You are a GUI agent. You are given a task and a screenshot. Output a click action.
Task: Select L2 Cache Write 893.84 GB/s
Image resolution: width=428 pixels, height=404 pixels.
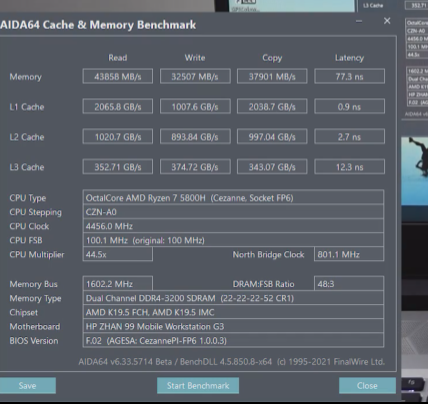(x=195, y=137)
